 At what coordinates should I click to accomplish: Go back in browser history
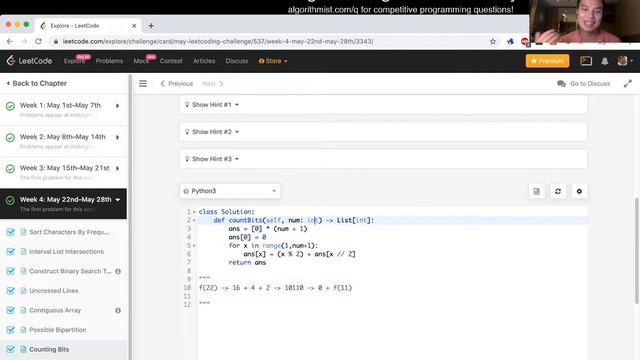pos(10,41)
